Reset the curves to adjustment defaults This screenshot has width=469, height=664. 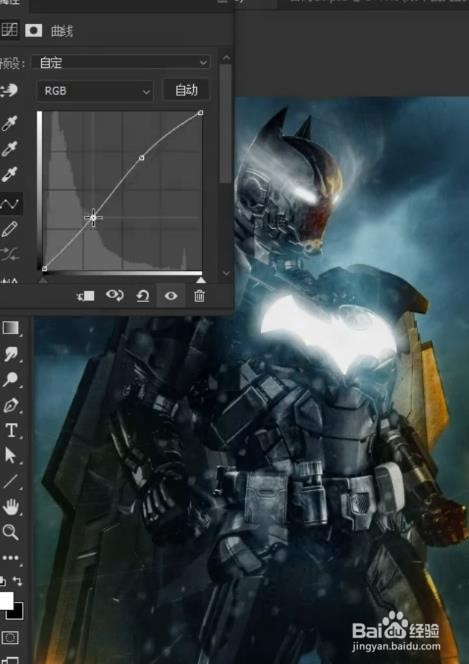pos(143,296)
